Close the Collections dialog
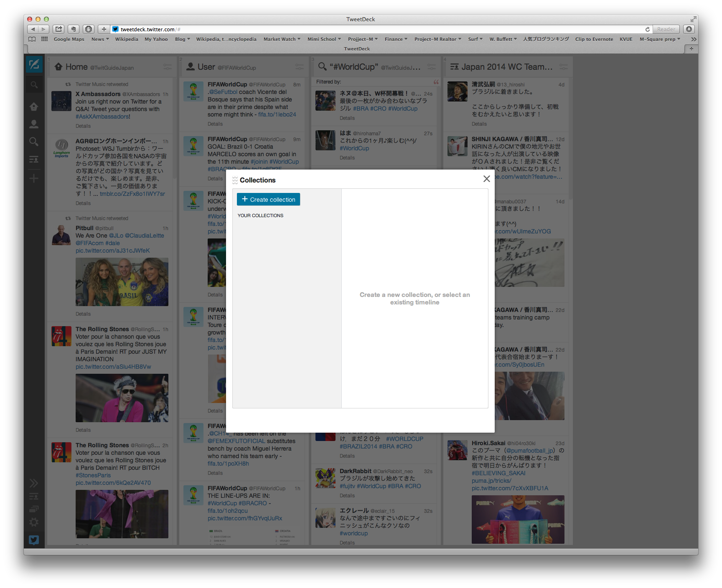This screenshot has height=588, width=722. pyautogui.click(x=486, y=179)
